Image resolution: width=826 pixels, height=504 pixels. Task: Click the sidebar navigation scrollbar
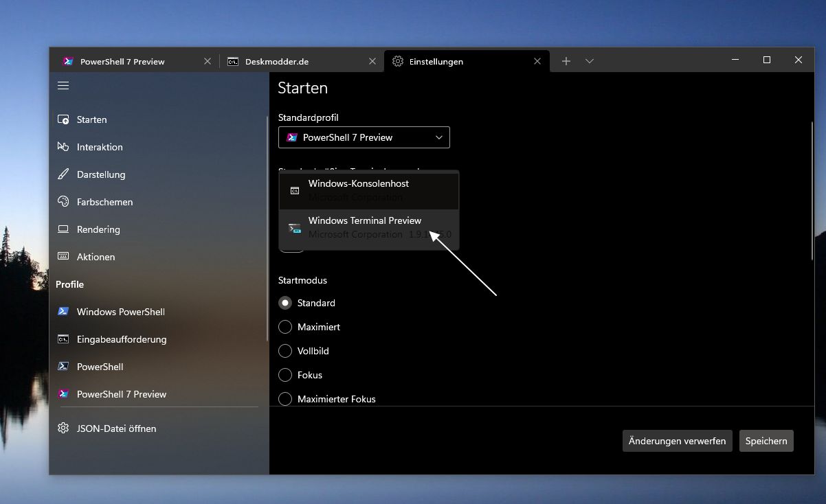(x=267, y=229)
